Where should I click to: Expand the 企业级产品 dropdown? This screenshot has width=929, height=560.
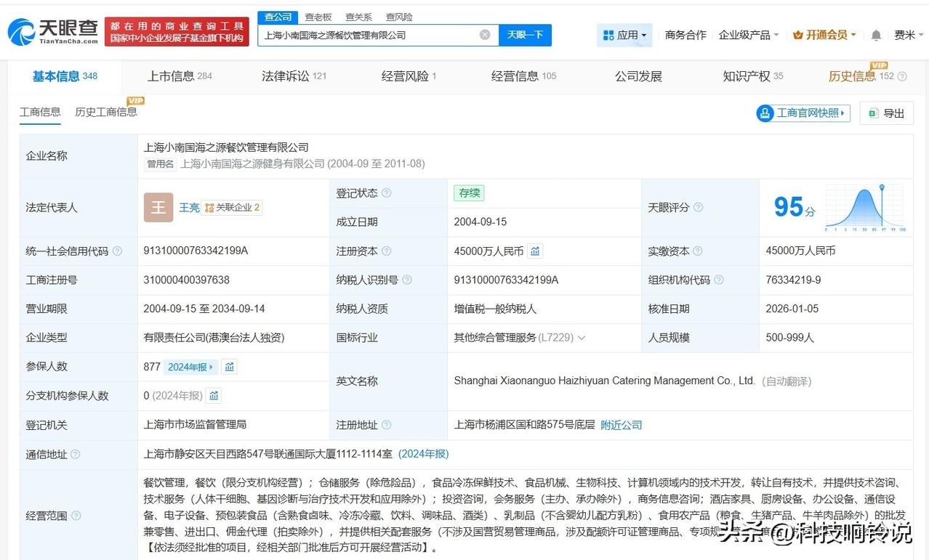(749, 35)
